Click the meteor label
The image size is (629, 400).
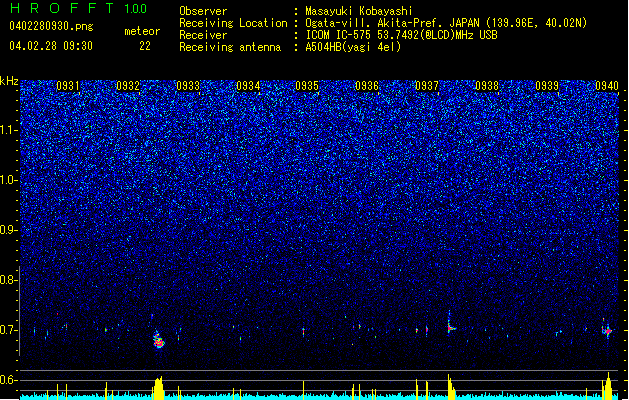[x=142, y=31]
